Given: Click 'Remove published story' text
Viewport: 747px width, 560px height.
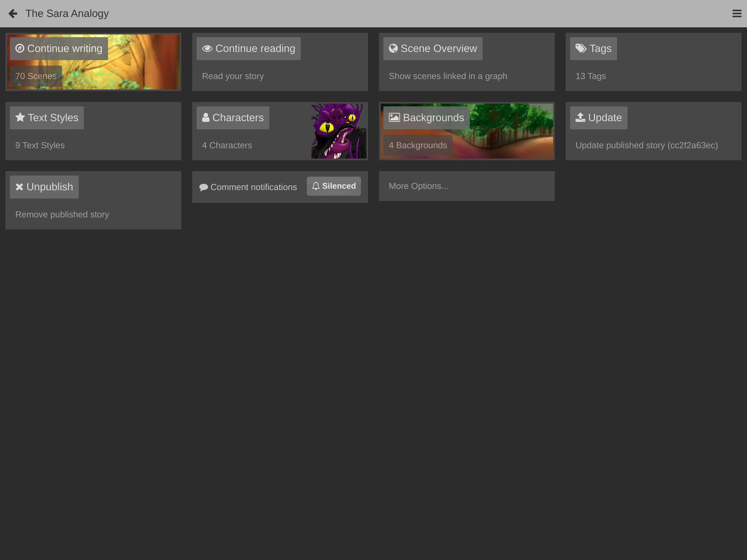Looking at the screenshot, I should (x=62, y=214).
